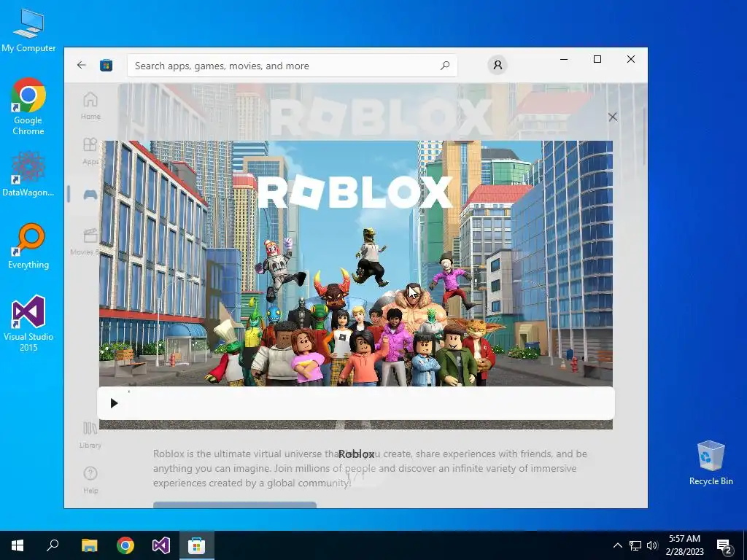Select Visual Studio 2015 desktop shortcut

pos(28,323)
